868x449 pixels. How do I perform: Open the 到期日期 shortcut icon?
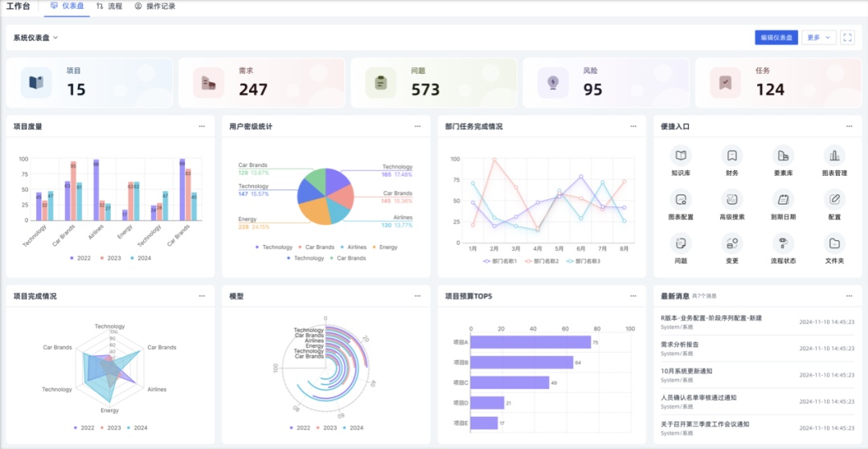point(783,199)
